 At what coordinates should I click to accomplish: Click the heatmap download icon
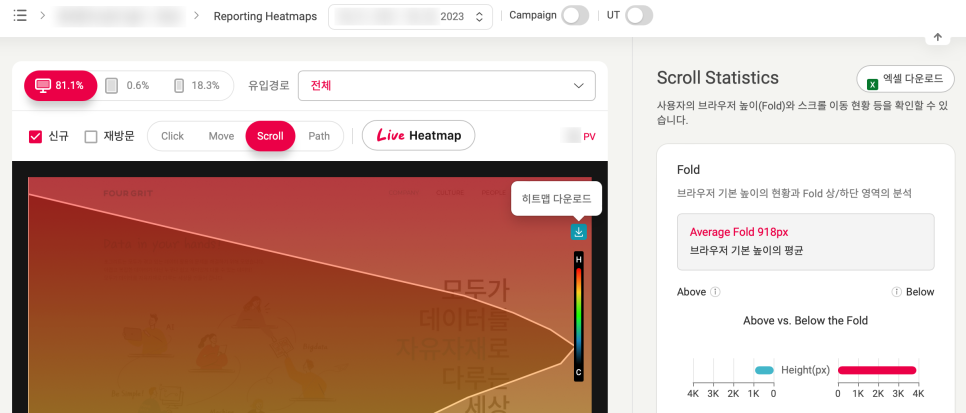tap(578, 232)
